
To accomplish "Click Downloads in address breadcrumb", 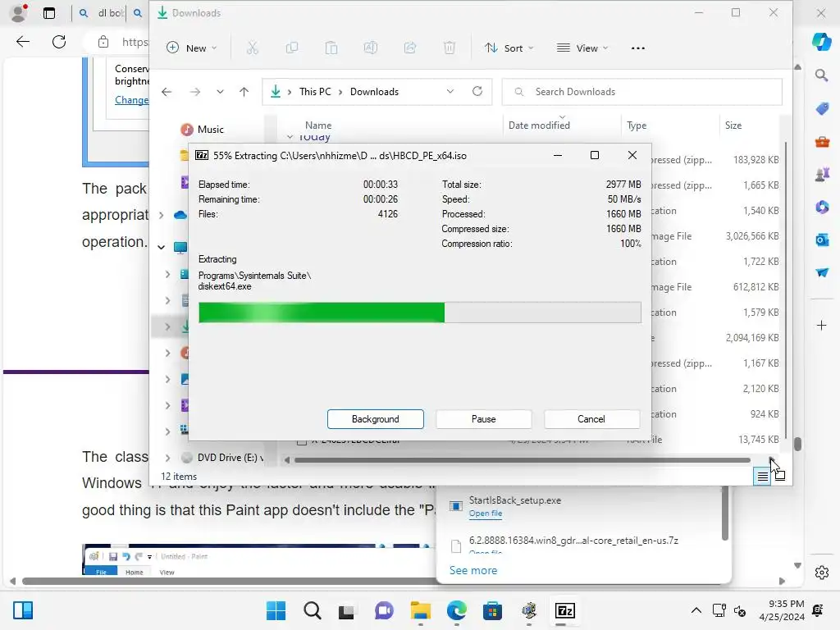I will point(374,92).
